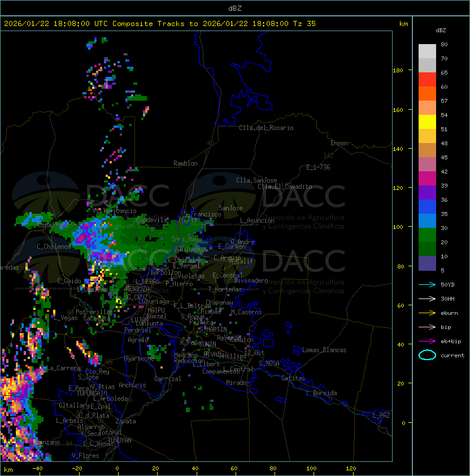Click the Anchoris place label
The width and height of the screenshot is (470, 476).
tap(132, 385)
